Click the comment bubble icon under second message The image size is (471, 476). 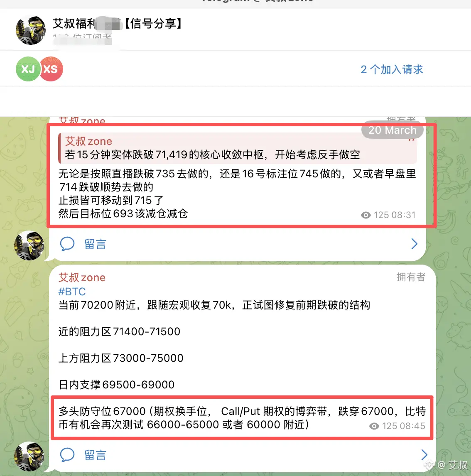67,455
